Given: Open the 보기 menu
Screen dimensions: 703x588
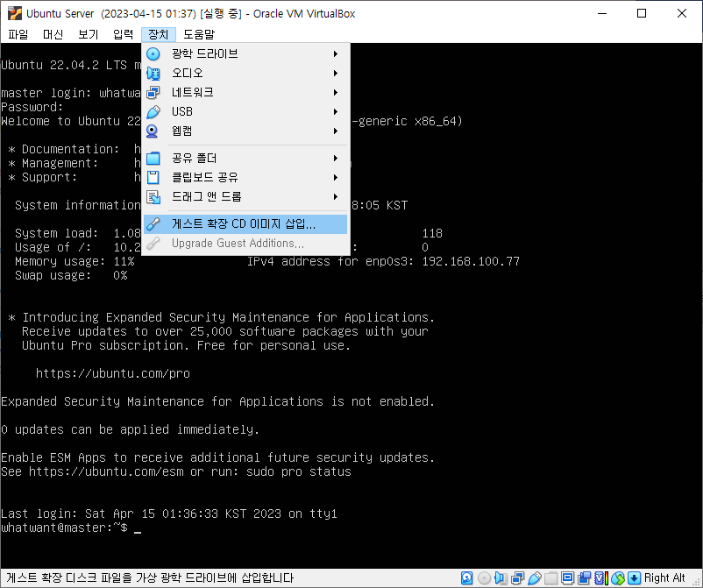Looking at the screenshot, I should [88, 34].
